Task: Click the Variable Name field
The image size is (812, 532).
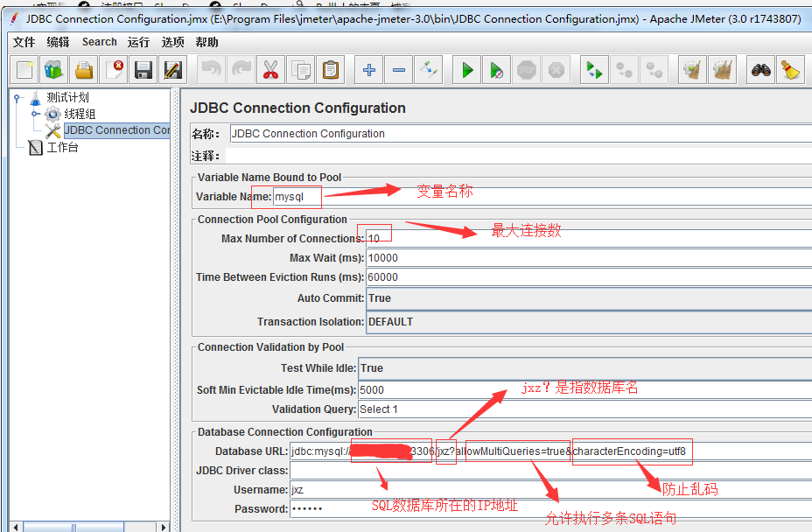Action: point(542,197)
